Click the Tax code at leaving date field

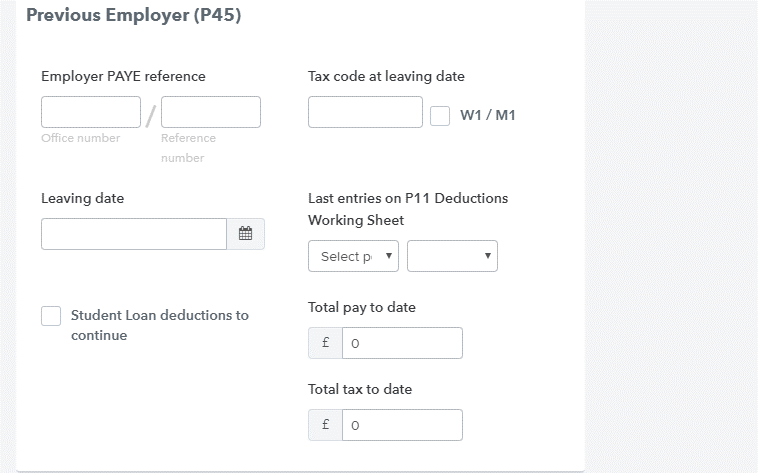point(365,112)
